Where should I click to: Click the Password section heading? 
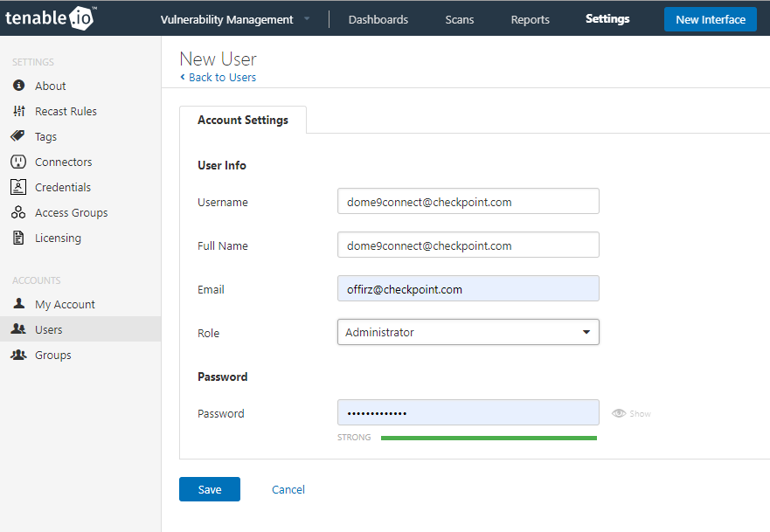223,377
